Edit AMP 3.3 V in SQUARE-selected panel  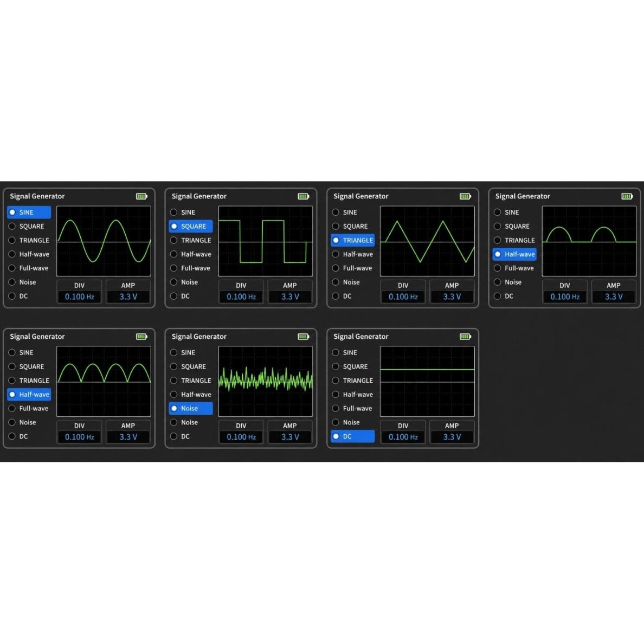coord(290,297)
